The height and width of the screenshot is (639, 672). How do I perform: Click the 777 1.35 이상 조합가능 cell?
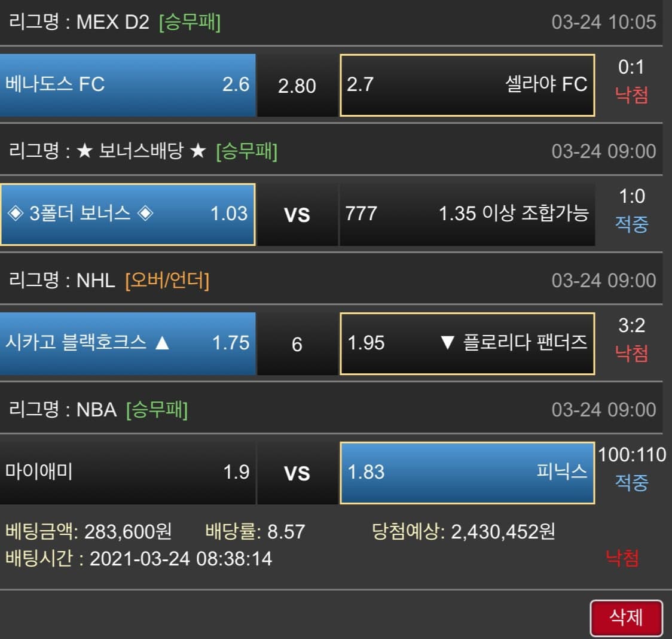coord(467,214)
